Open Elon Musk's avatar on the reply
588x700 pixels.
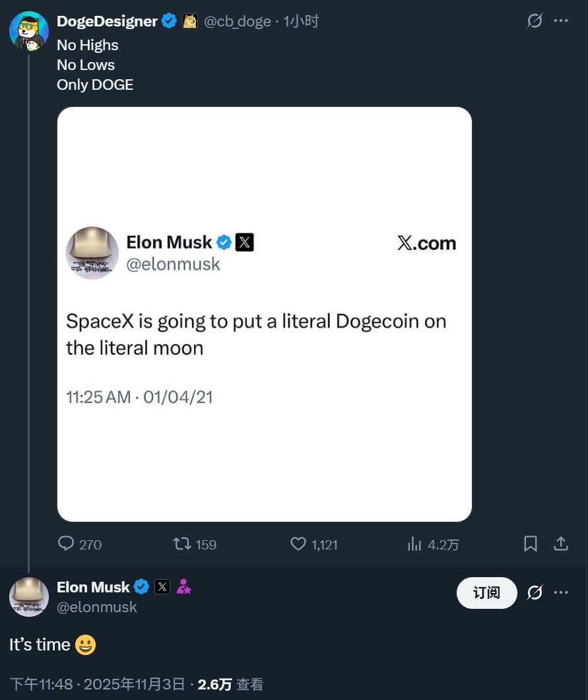pyautogui.click(x=28, y=596)
